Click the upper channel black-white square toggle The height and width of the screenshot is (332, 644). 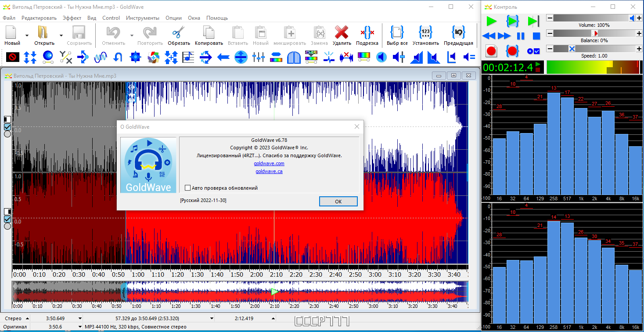pos(7,119)
